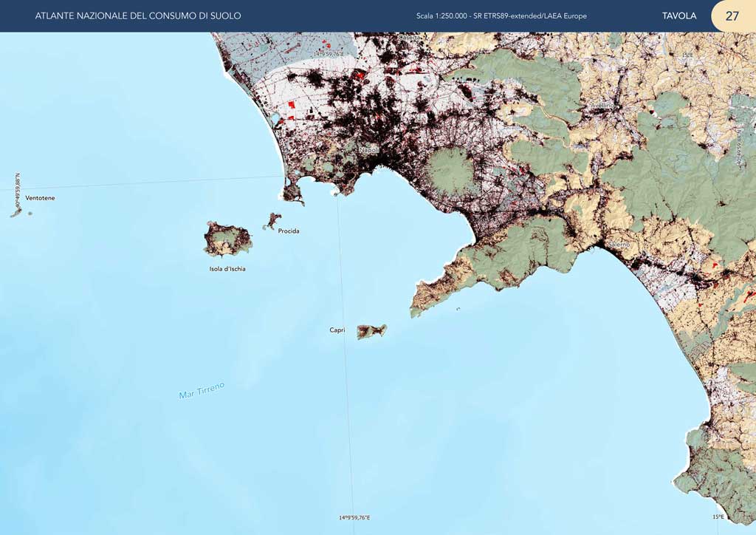Click the Ventotene island shape
Screen dimensions: 756x535
(x=16, y=213)
